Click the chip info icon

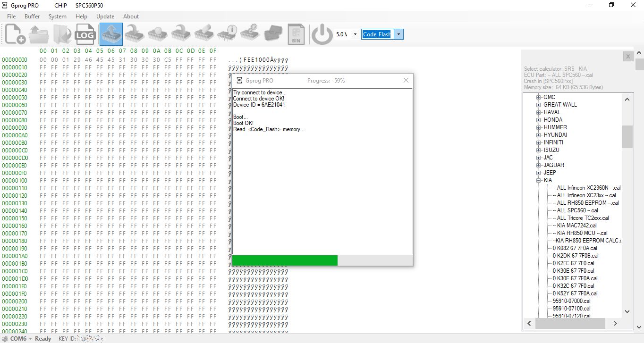tap(227, 34)
